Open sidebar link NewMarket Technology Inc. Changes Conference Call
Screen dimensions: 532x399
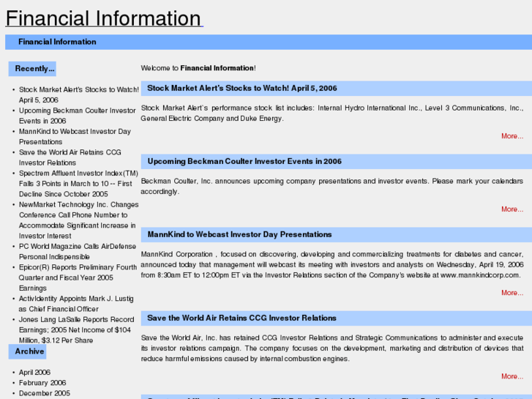point(79,220)
